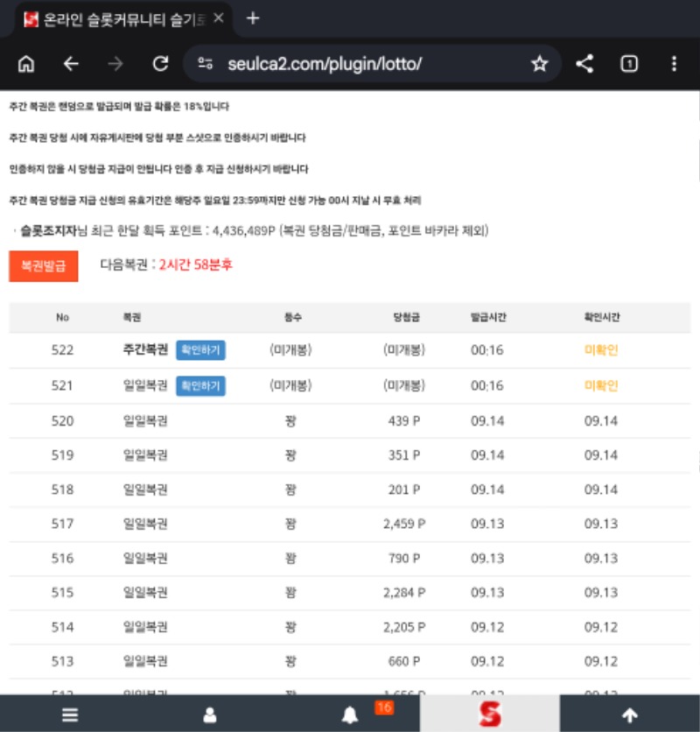Open site settings icon beside URL
The width and height of the screenshot is (700, 732).
click(x=206, y=63)
